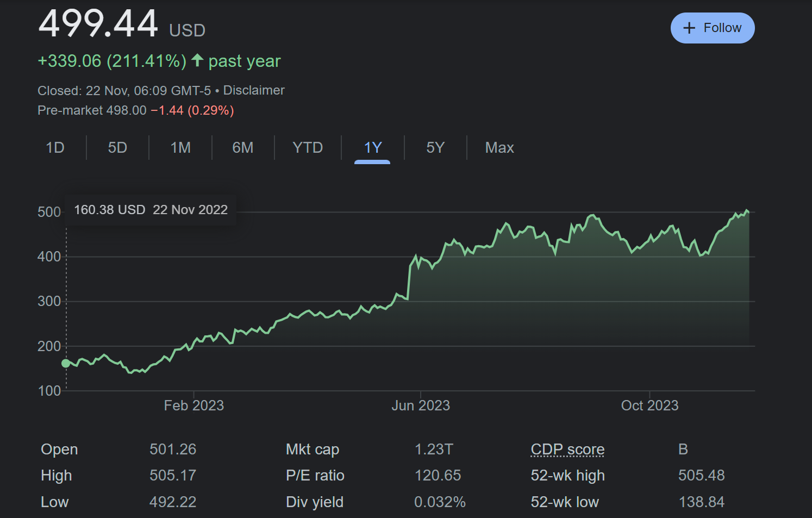Click the green up-arrow next to past year
The image size is (812, 518).
pos(197,60)
